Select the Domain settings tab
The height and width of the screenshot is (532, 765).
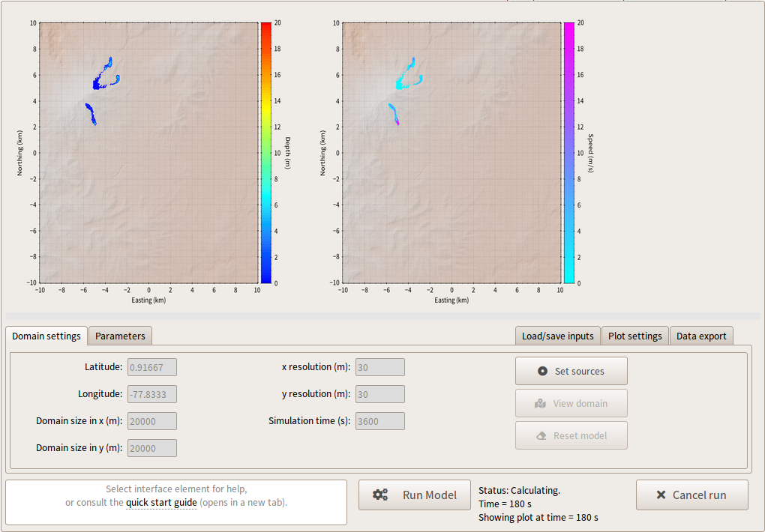pyautogui.click(x=46, y=336)
